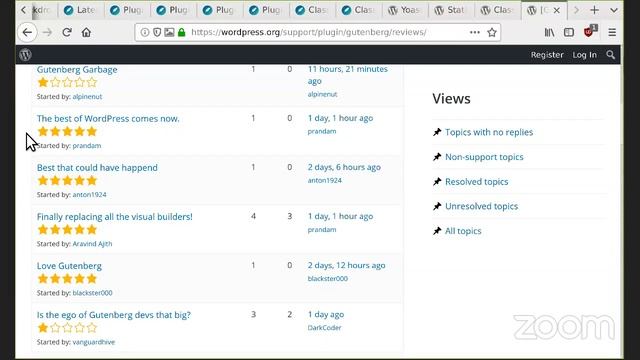View 'All topics'
The image size is (640, 360).
point(463,231)
